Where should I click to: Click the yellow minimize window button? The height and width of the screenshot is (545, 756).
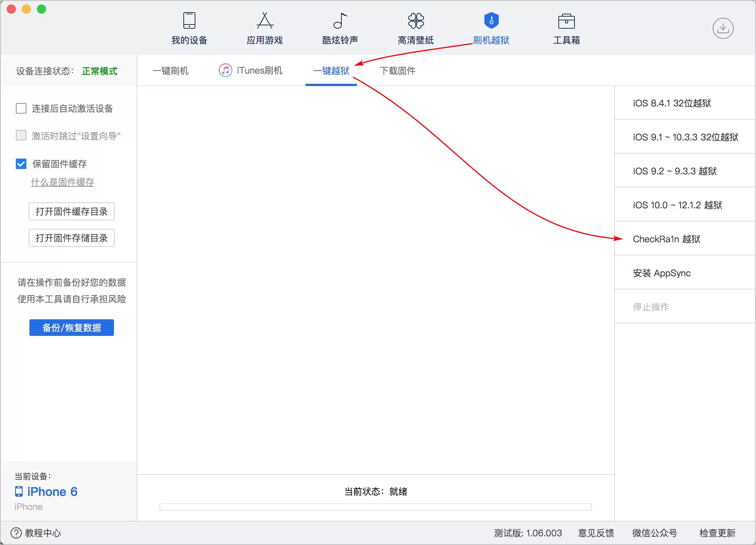click(26, 9)
